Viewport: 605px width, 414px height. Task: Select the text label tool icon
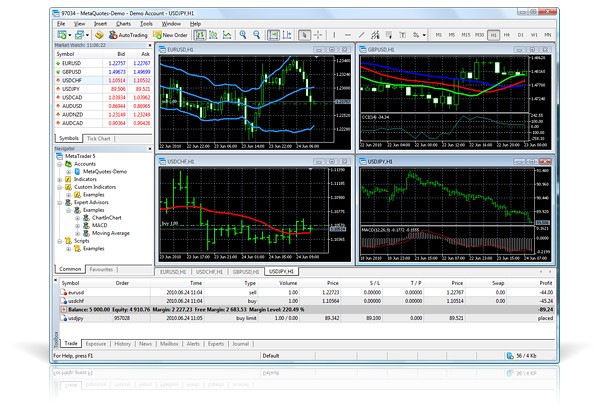coord(402,35)
